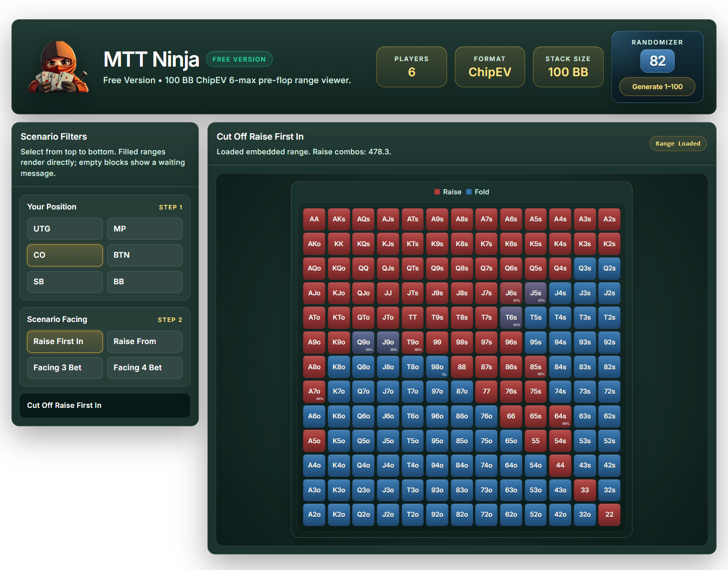Click the 33 pair cell
The width and height of the screenshot is (728, 570).
click(x=585, y=490)
